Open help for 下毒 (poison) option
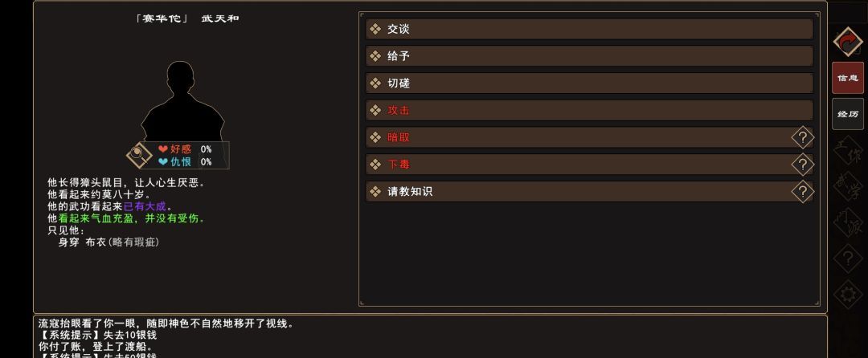 click(x=802, y=165)
